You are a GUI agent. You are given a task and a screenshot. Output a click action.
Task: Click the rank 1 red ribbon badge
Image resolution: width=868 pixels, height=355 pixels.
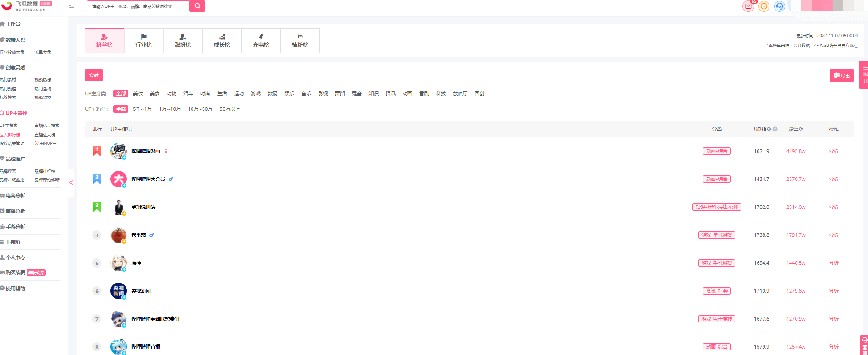point(97,151)
